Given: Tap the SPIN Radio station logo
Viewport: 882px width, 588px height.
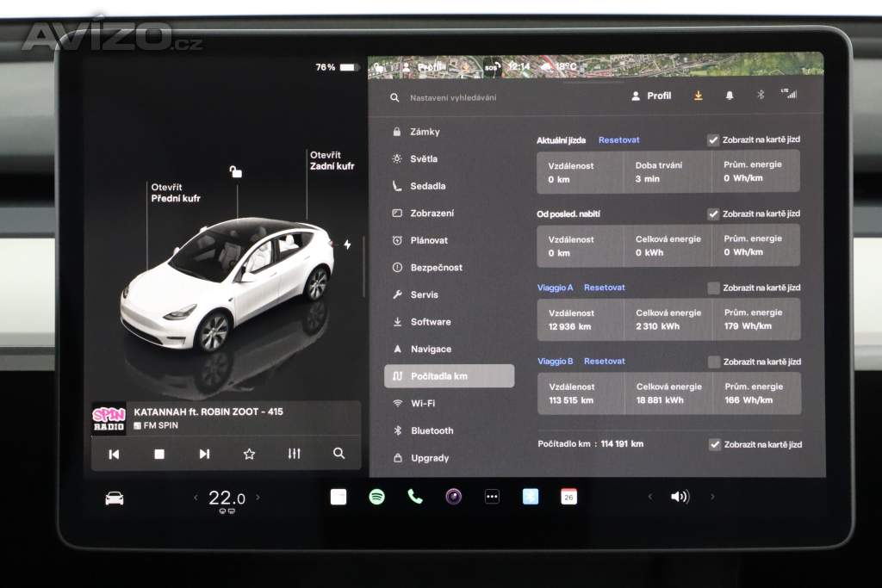Looking at the screenshot, I should [108, 418].
